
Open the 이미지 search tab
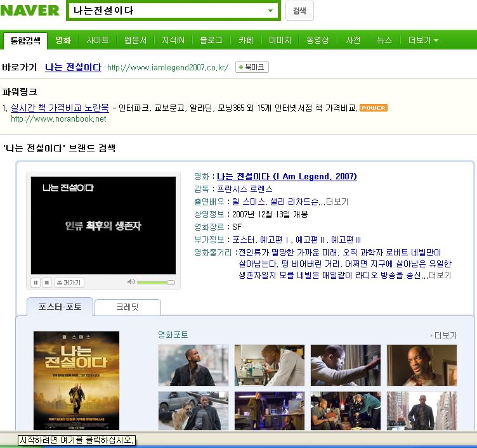pyautogui.click(x=280, y=40)
